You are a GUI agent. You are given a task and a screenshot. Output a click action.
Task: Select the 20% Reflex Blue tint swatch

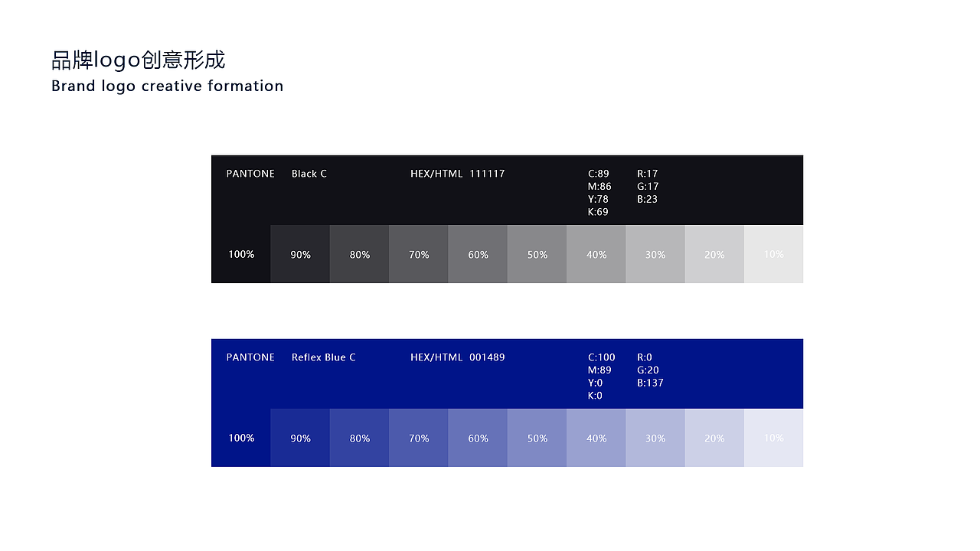tap(714, 438)
